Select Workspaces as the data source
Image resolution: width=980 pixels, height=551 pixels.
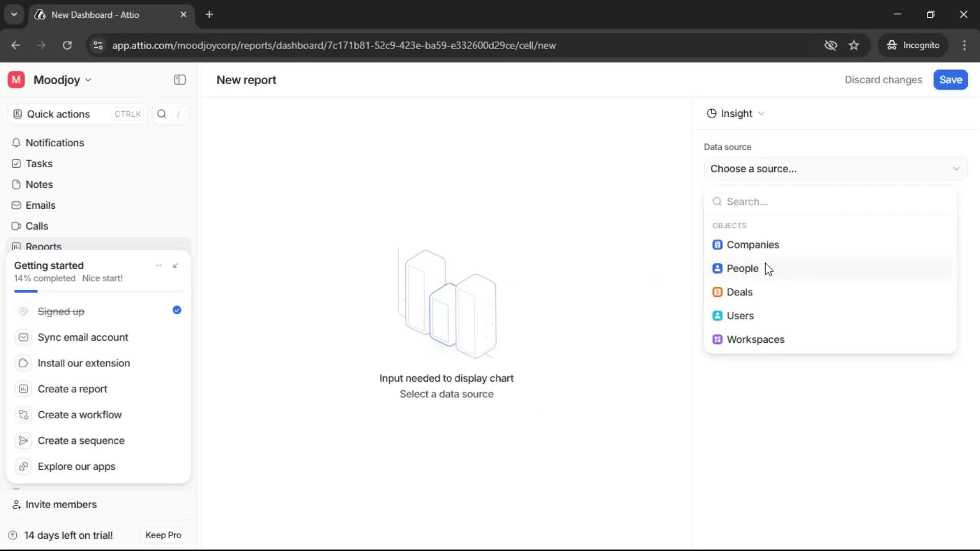[756, 339]
